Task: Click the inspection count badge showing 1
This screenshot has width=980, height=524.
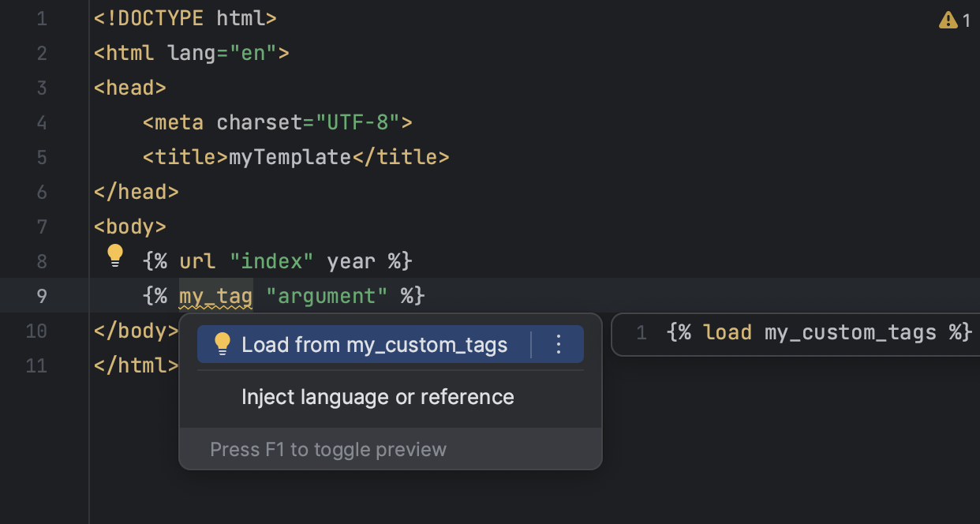Action: coord(968,21)
